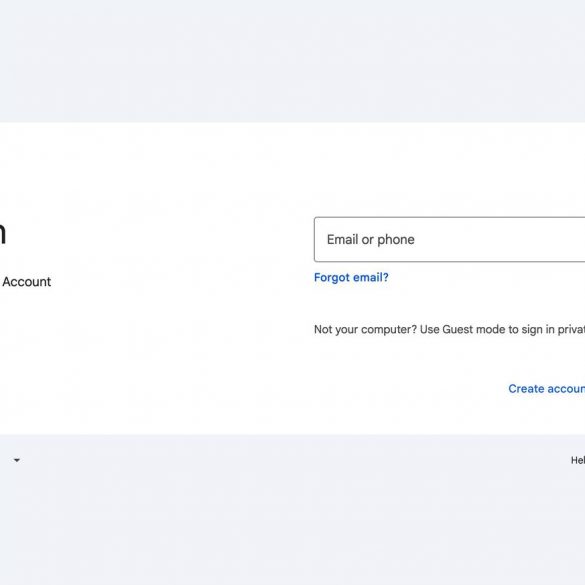Expand the language dropdown arrow in footer
The image size is (585, 585).
tap(17, 460)
